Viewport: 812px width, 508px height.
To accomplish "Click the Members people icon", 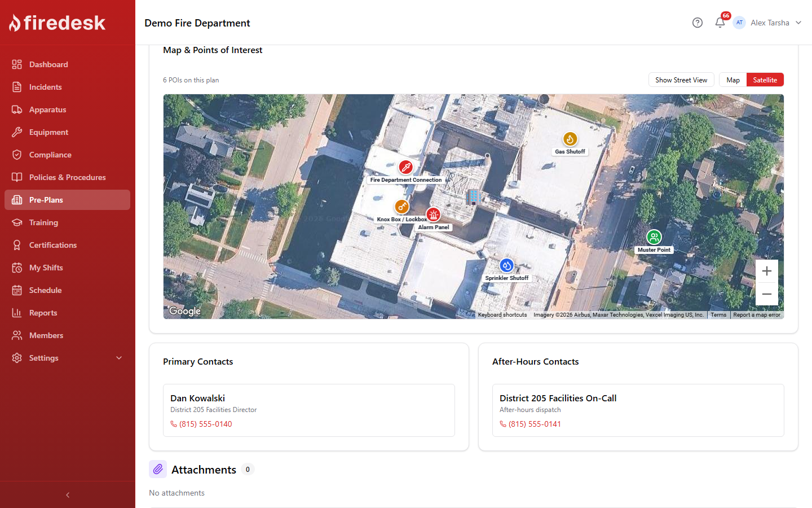I will pos(17,335).
